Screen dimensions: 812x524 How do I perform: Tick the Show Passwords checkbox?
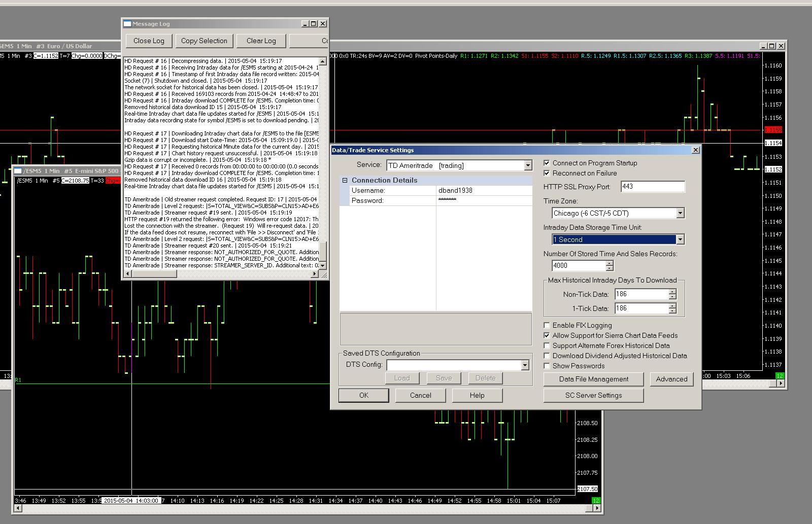(547, 366)
